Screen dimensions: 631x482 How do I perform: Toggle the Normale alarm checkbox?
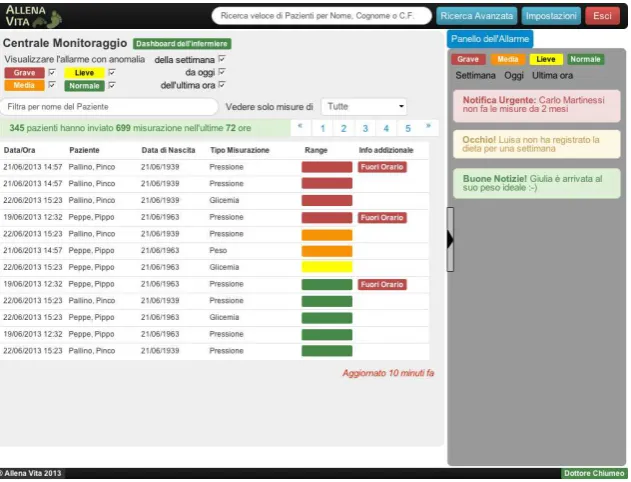click(x=112, y=85)
